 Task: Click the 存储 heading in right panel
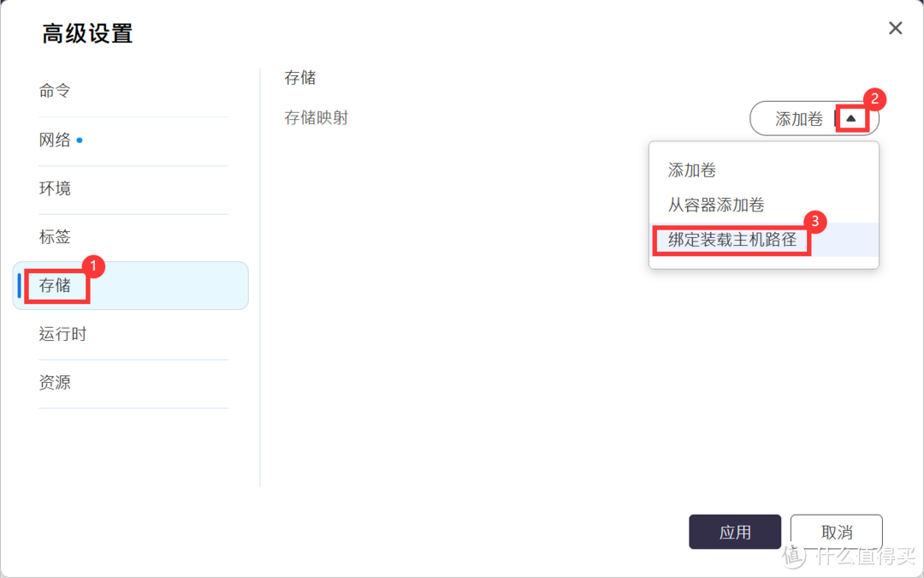(x=299, y=77)
